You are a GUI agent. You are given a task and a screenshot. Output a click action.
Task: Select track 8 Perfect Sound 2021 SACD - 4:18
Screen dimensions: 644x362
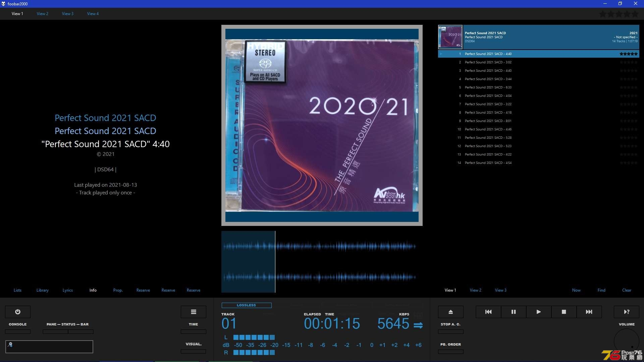coord(539,113)
